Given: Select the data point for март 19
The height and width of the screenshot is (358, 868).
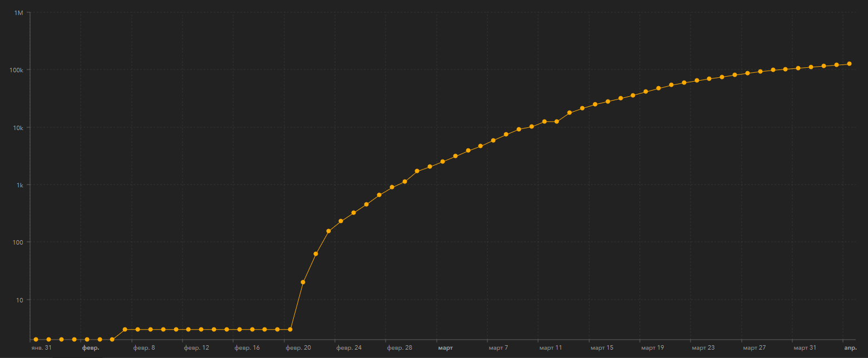Looking at the screenshot, I should click(646, 92).
